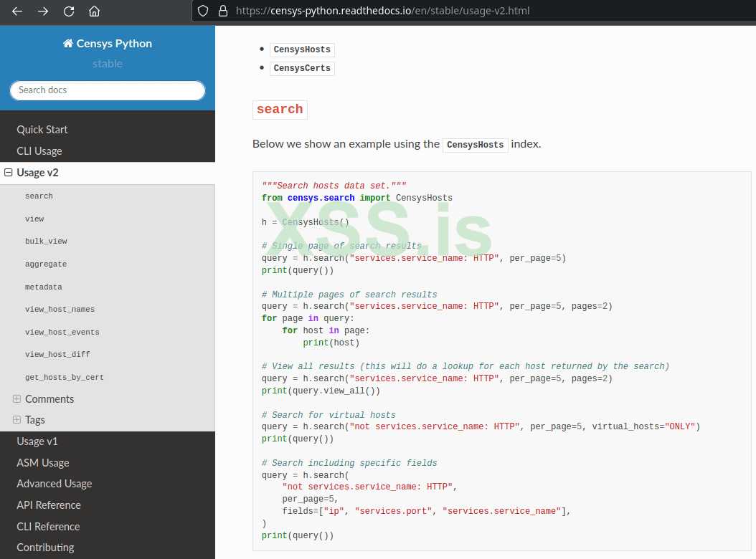Click the red search heading
The image size is (756, 559).
pyautogui.click(x=280, y=110)
